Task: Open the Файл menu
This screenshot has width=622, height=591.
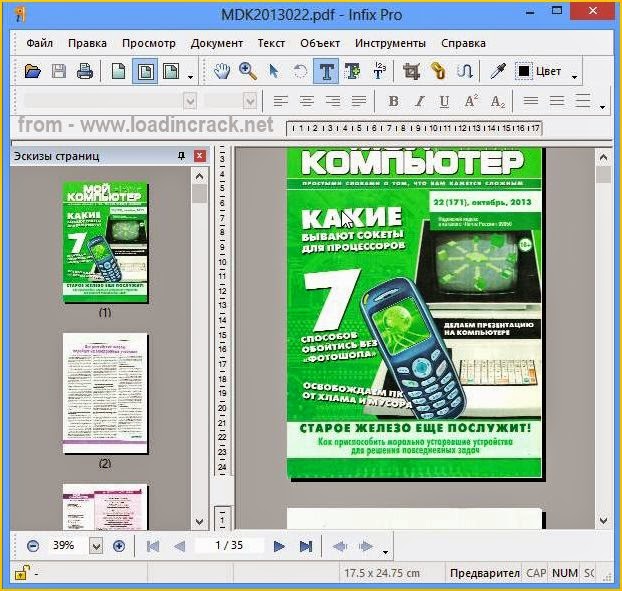Action: [x=40, y=43]
